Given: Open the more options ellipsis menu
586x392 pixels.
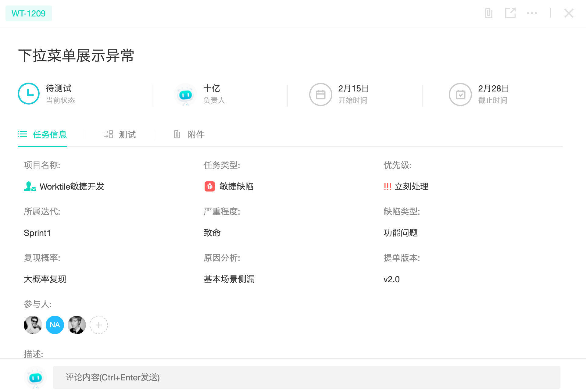Looking at the screenshot, I should (532, 13).
